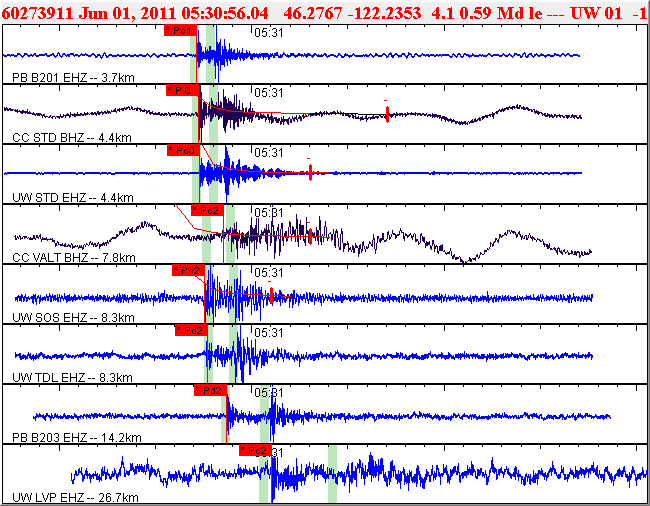
Task: Click the 05:31 time label in PB B201 panel
Action: pos(269,33)
